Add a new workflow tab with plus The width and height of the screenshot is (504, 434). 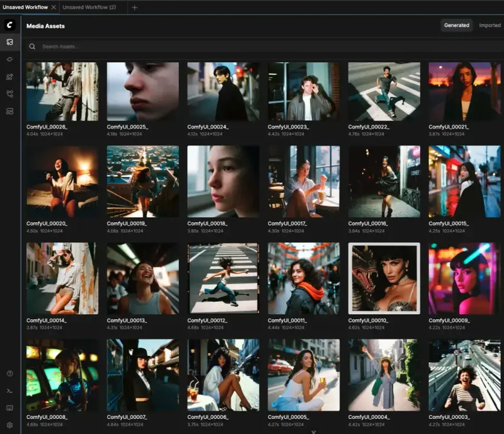pos(134,8)
